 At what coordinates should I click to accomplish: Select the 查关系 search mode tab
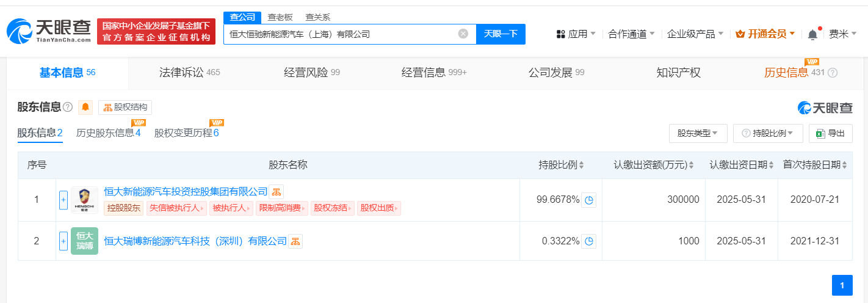[317, 17]
